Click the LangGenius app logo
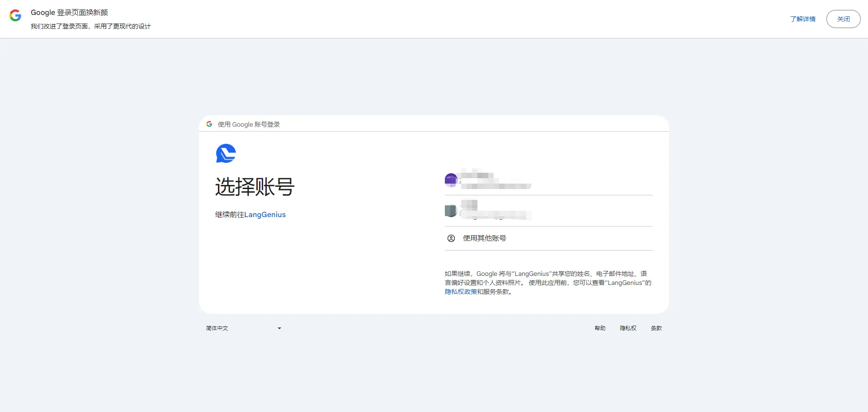 [x=226, y=153]
